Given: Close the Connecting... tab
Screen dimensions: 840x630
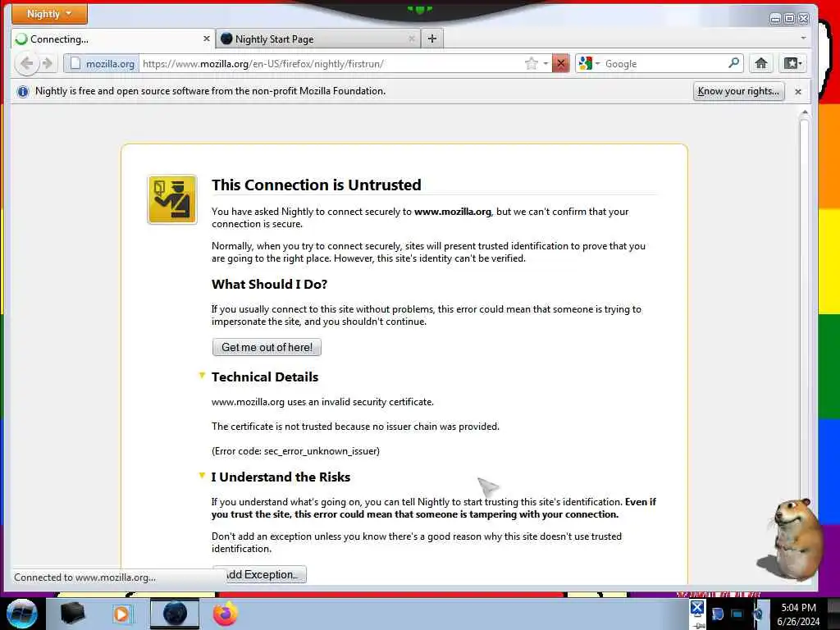Looking at the screenshot, I should pos(206,39).
